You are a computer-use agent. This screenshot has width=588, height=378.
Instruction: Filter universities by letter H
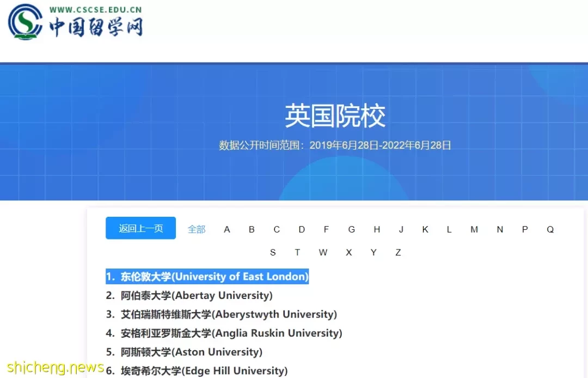click(x=377, y=229)
